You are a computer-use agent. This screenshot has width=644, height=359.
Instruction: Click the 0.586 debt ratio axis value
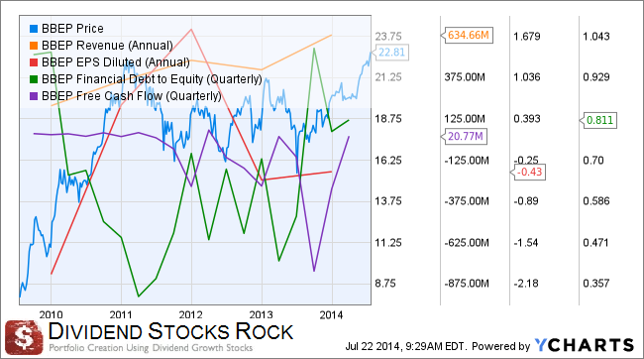596,201
